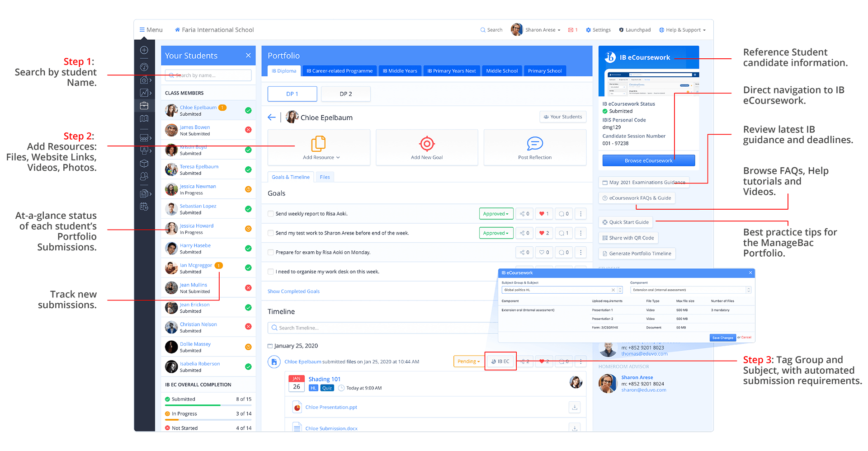Click the Post Reflection speech bubble icon
This screenshot has height=451, width=868.
(535, 144)
